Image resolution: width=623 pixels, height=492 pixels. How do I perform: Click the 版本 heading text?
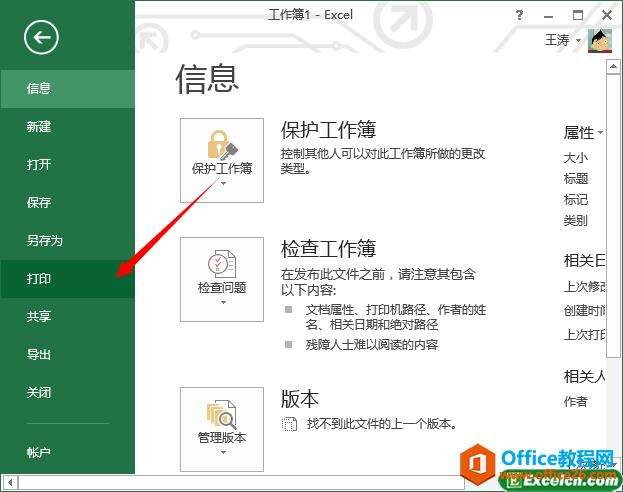[x=300, y=399]
